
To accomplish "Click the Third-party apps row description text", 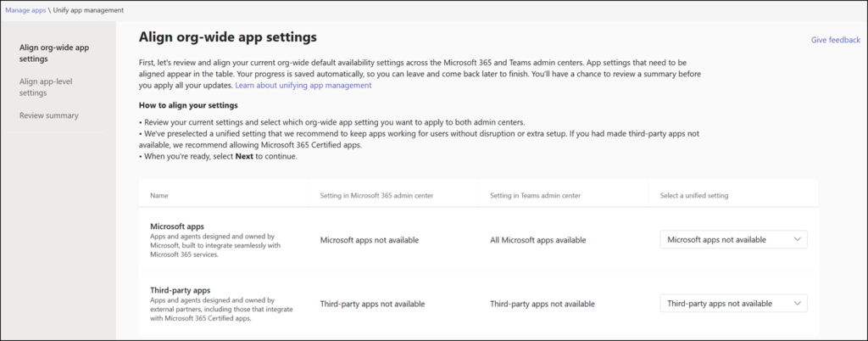I will click(221, 309).
